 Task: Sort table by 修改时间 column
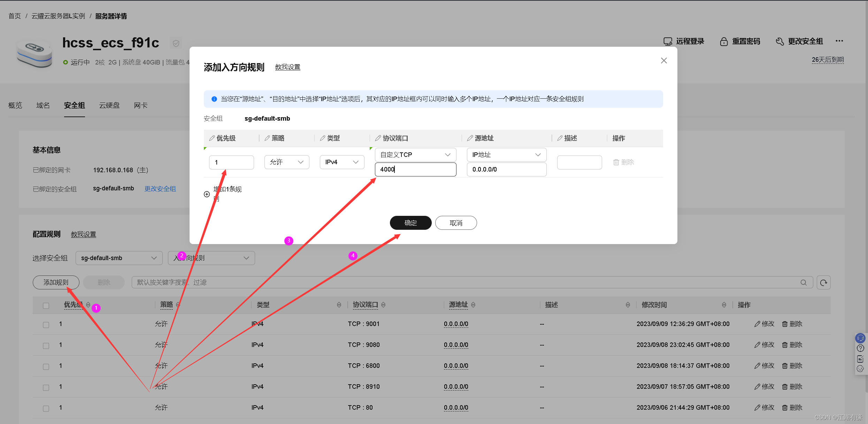pos(724,305)
